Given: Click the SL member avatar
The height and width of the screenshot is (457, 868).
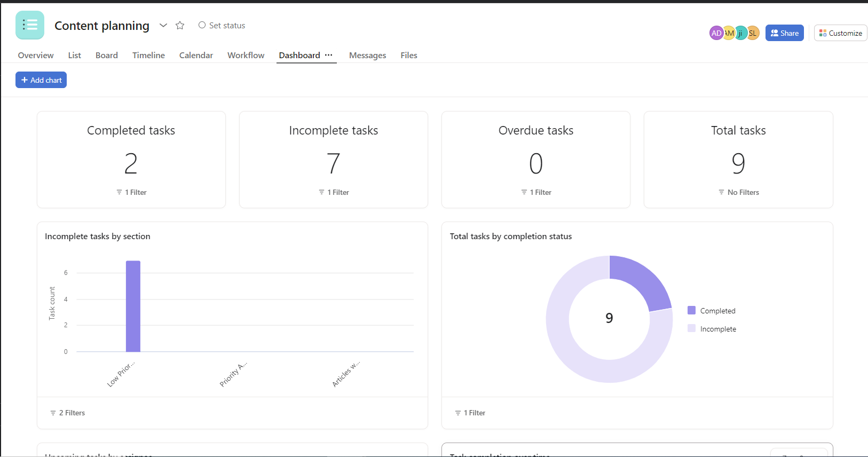Looking at the screenshot, I should point(753,33).
